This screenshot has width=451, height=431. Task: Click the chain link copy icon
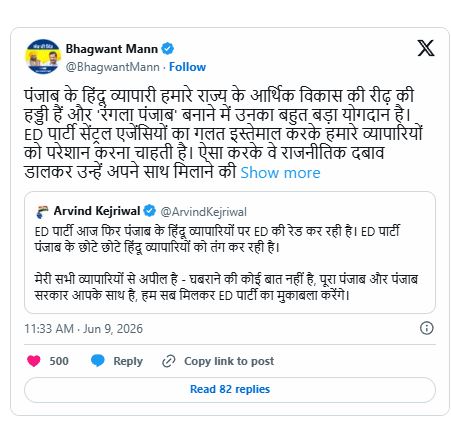[x=169, y=361]
